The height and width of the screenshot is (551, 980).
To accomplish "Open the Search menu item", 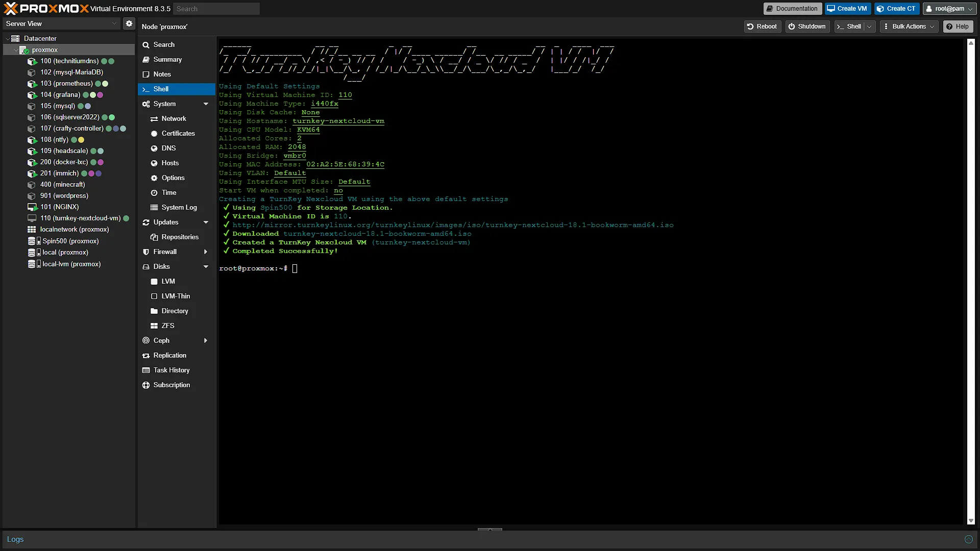I will [x=176, y=45].
